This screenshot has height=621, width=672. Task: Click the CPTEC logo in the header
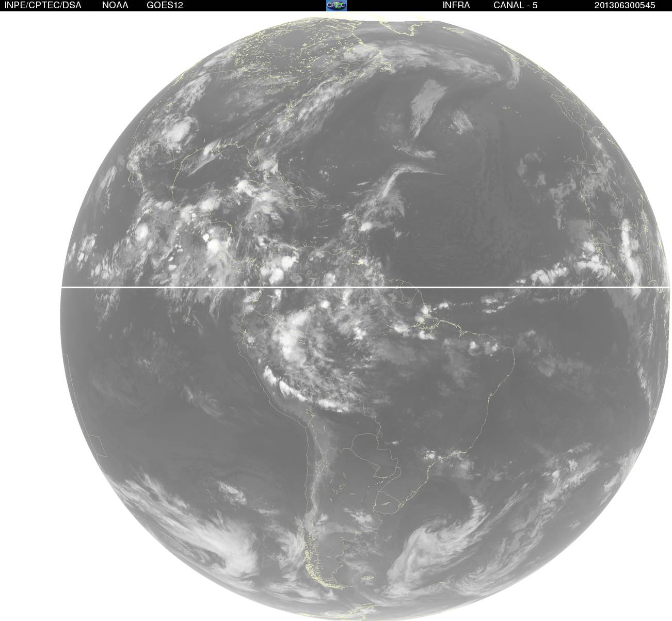pyautogui.click(x=337, y=5)
